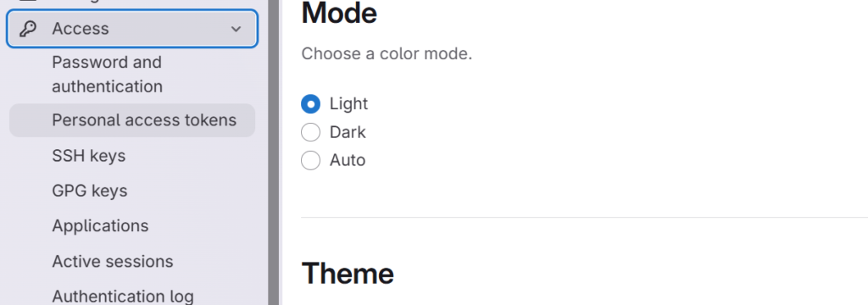Screen dimensions: 868x305
Task: Select the Access sidebar label
Action: pos(81,29)
